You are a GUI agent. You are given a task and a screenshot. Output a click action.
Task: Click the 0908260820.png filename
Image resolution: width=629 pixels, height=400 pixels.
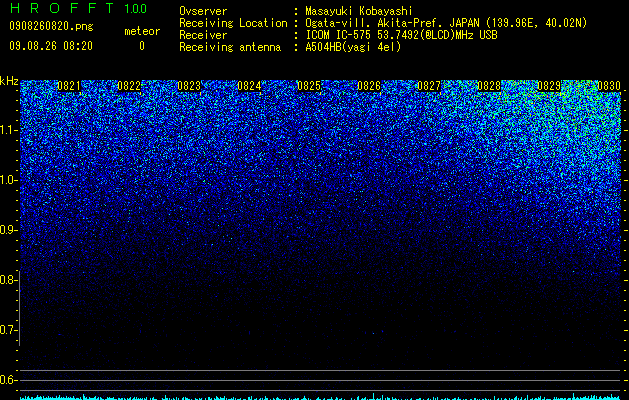(51, 27)
